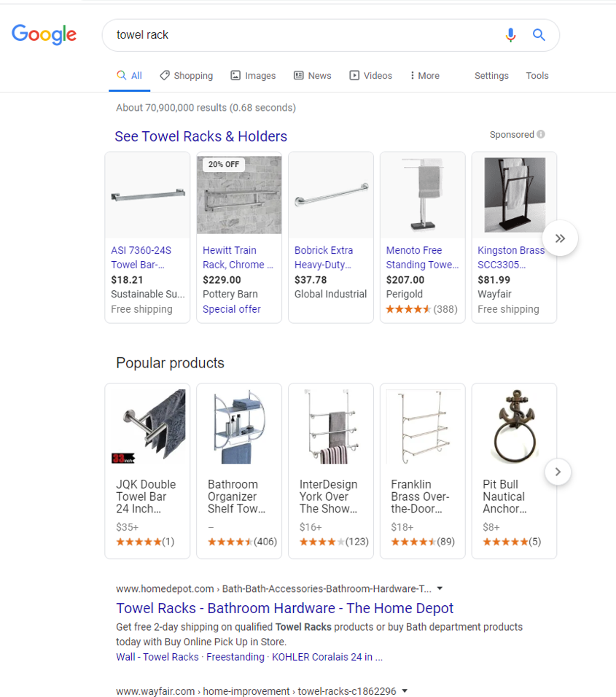Expand the More search options menu

424,76
